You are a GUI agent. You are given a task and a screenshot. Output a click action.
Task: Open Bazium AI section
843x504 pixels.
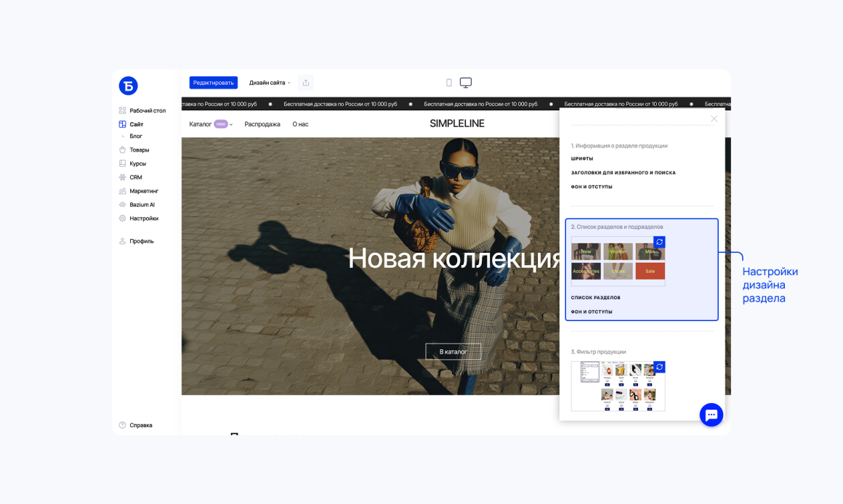click(x=142, y=205)
